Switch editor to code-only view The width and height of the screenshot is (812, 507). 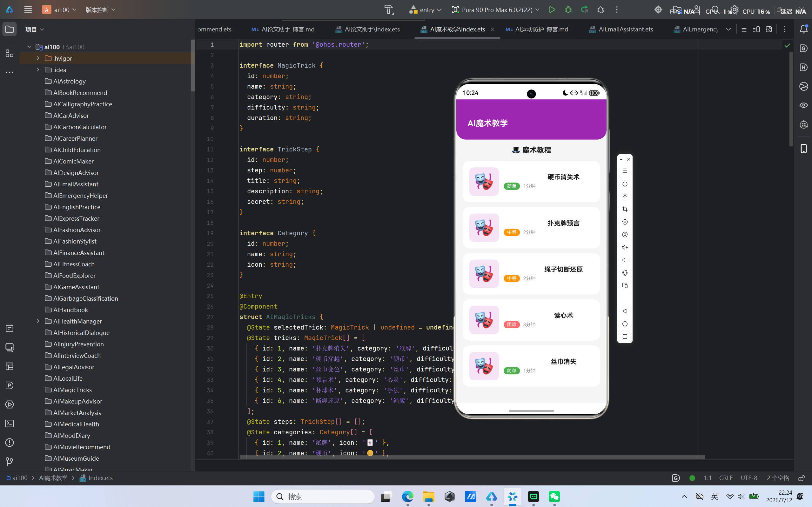pos(744,29)
